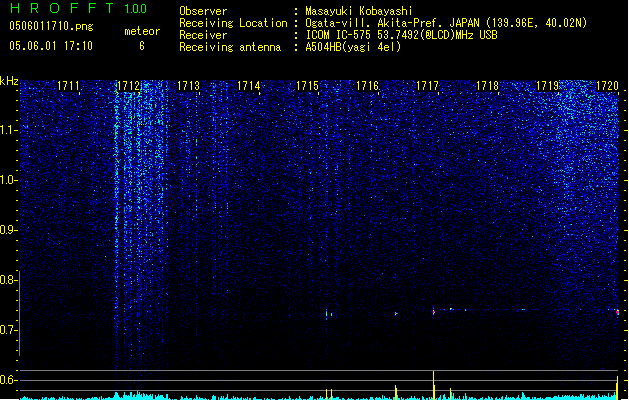
Task: Click the meteor count value 6
Action: tap(142, 46)
